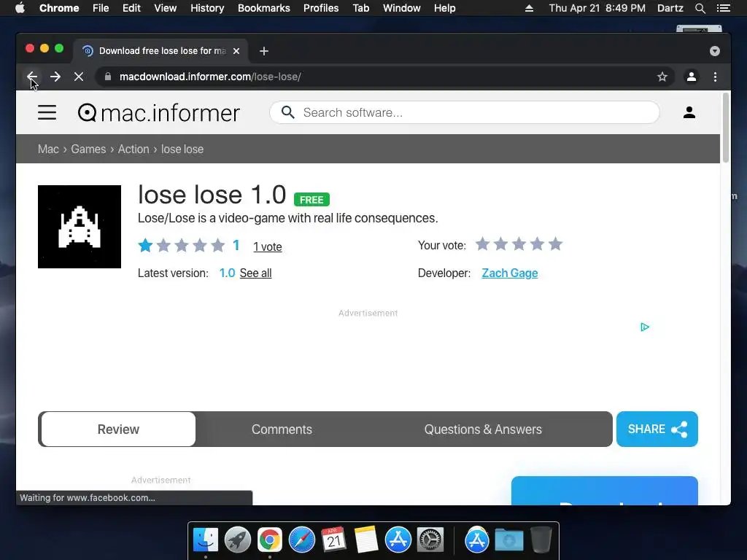This screenshot has height=560, width=747.
Task: Go to Action breadcrumb
Action: pos(133,149)
